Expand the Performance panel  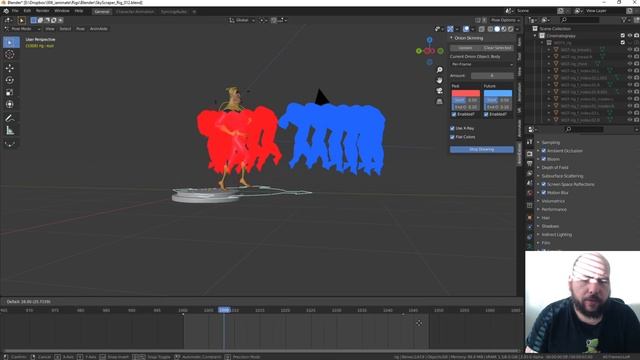[554, 209]
